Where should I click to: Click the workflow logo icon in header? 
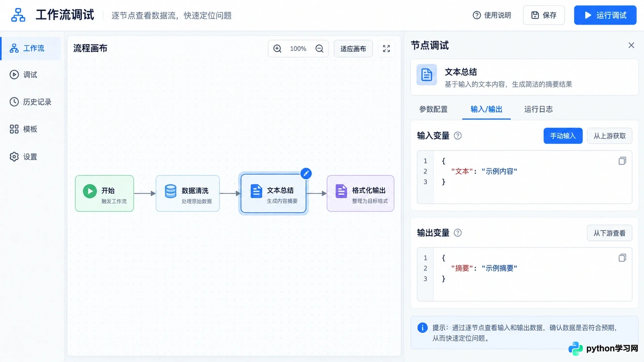pyautogui.click(x=18, y=15)
